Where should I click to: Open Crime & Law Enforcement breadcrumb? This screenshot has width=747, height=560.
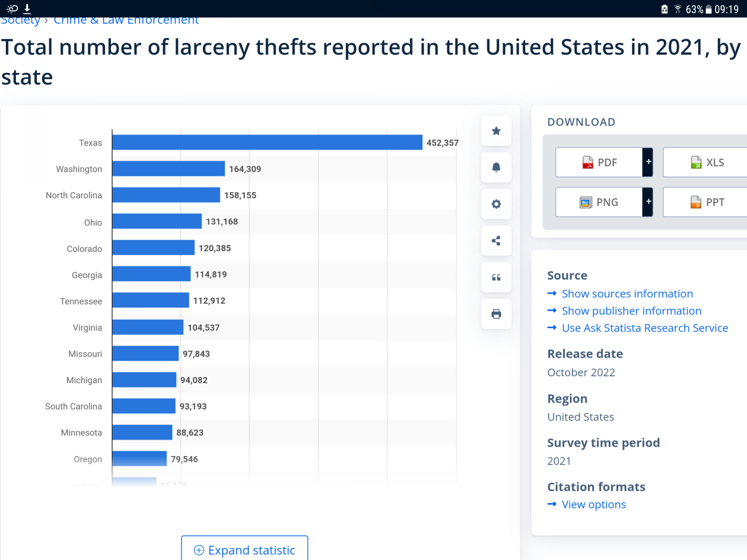[126, 21]
